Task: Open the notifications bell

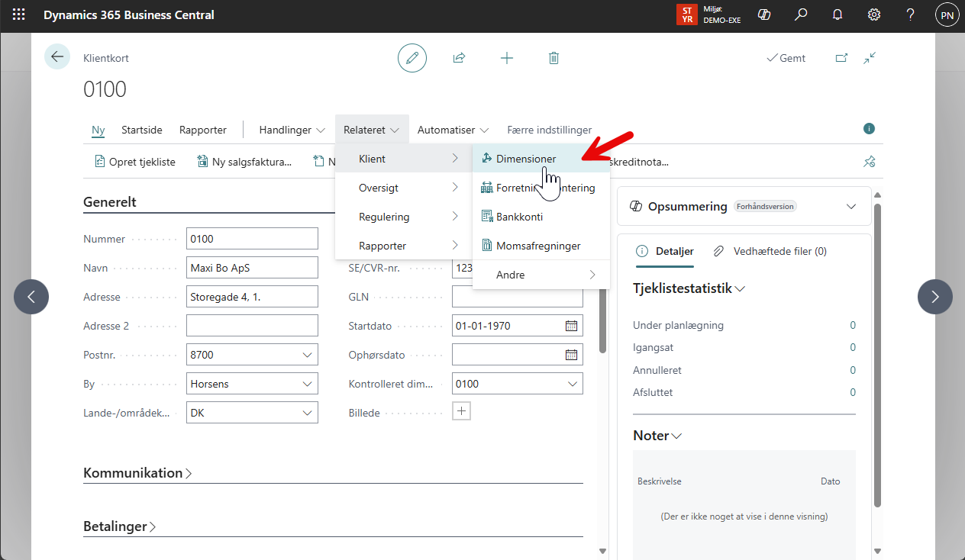Action: 838,15
